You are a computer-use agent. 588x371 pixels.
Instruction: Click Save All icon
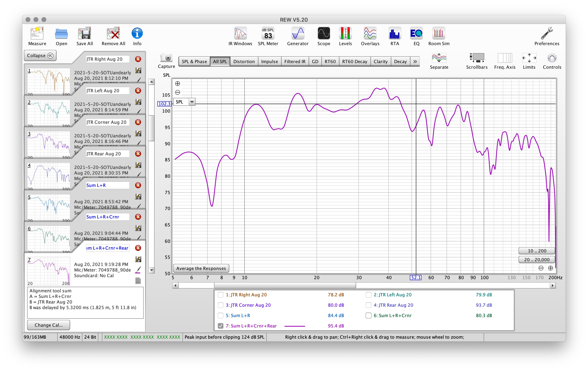pyautogui.click(x=85, y=36)
